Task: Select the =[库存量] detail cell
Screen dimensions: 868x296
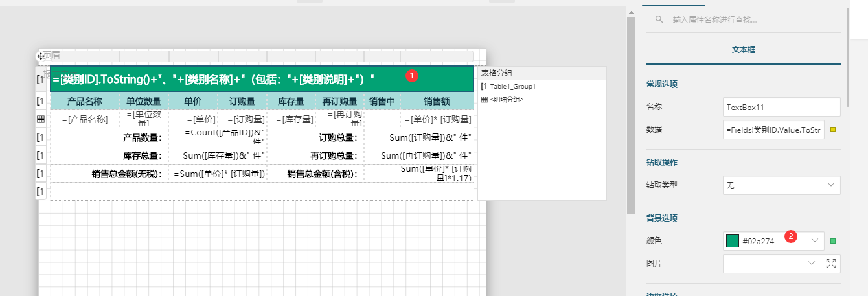Action: (x=291, y=119)
